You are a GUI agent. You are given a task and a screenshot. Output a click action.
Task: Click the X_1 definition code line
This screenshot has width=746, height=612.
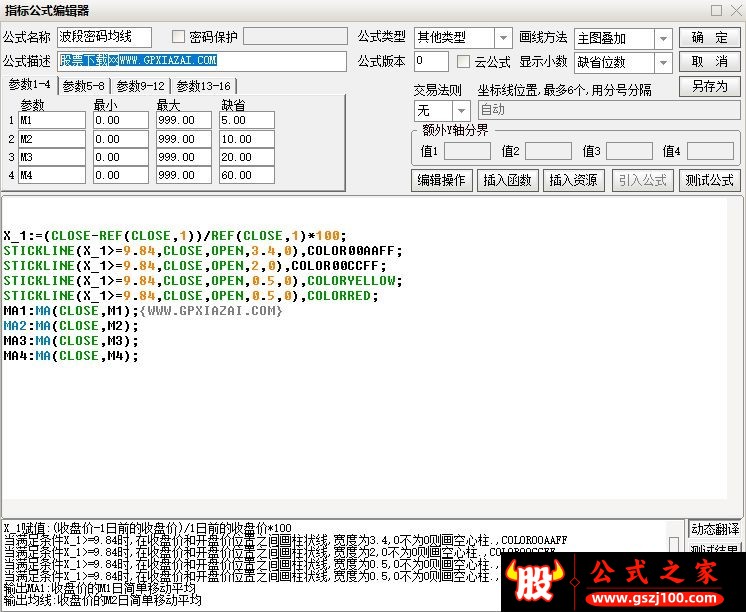175,236
